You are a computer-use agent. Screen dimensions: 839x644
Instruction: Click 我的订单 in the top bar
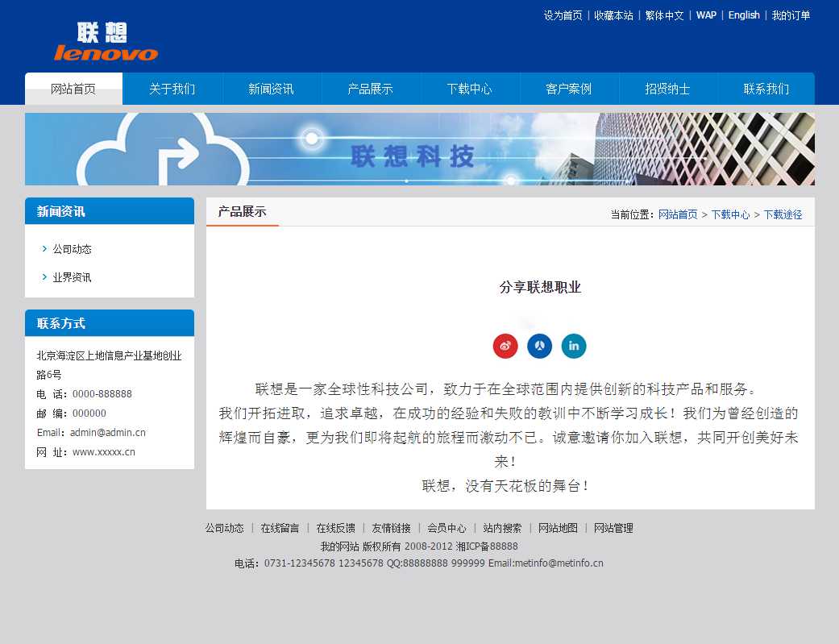tap(791, 15)
